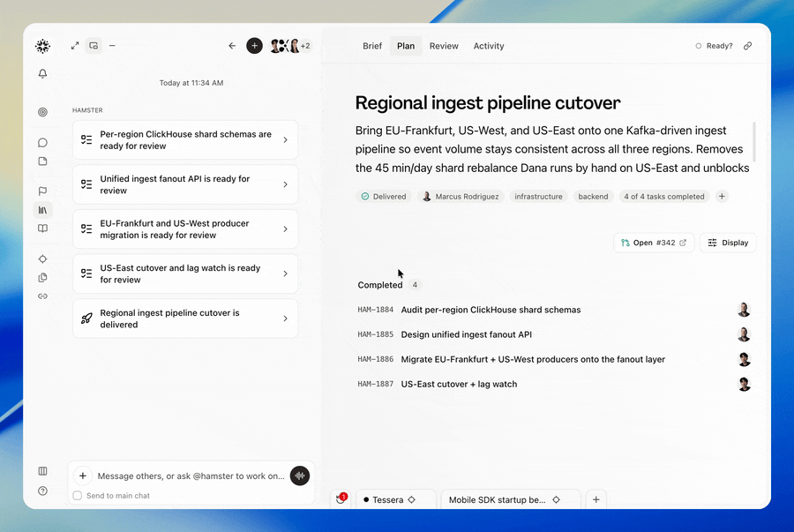
Task: Select the Plan tab
Action: click(x=406, y=46)
